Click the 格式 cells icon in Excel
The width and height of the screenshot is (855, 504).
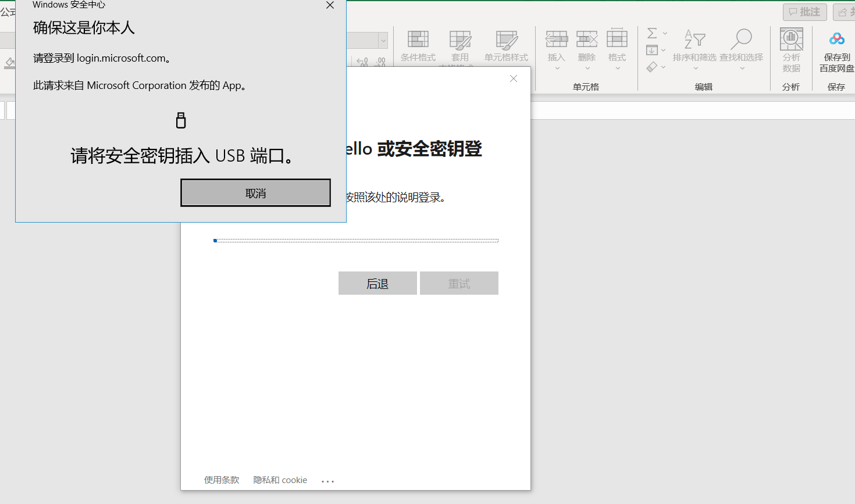[x=617, y=39]
